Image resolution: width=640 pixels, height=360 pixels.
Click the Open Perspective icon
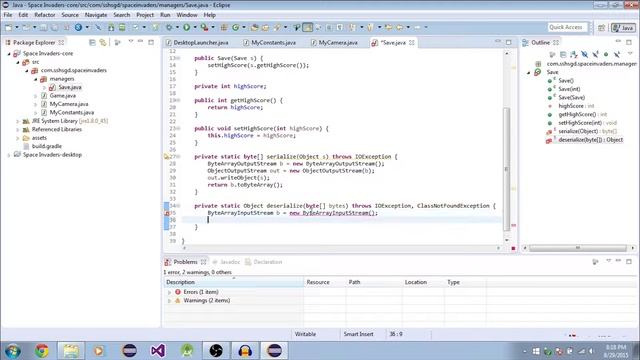pyautogui.click(x=601, y=27)
